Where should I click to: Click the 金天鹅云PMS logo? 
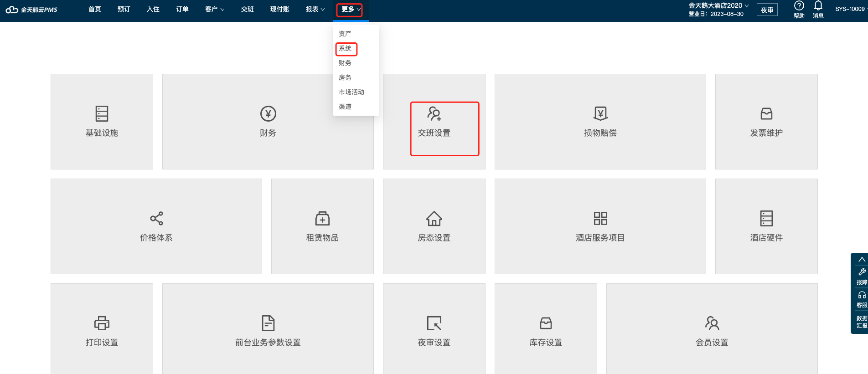click(x=31, y=10)
